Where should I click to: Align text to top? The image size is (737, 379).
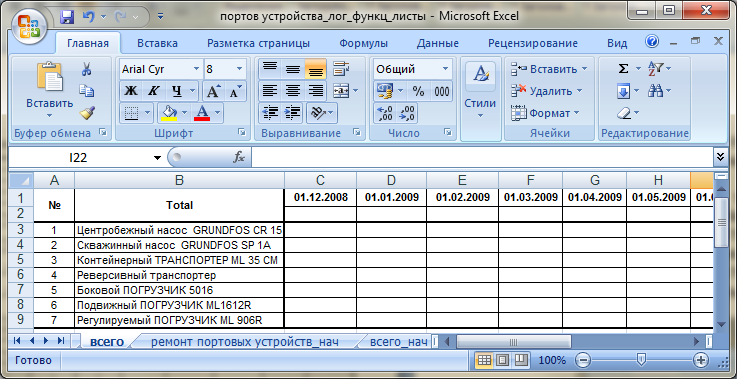tap(270, 69)
